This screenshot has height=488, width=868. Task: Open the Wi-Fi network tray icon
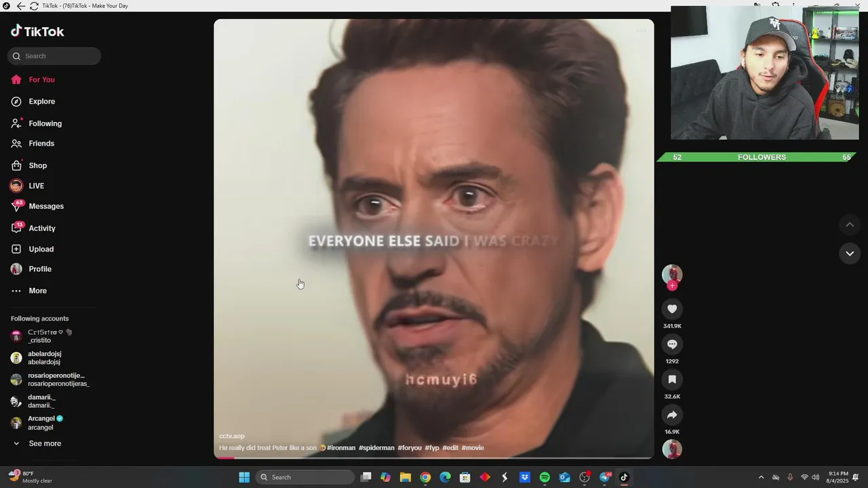coord(804,477)
